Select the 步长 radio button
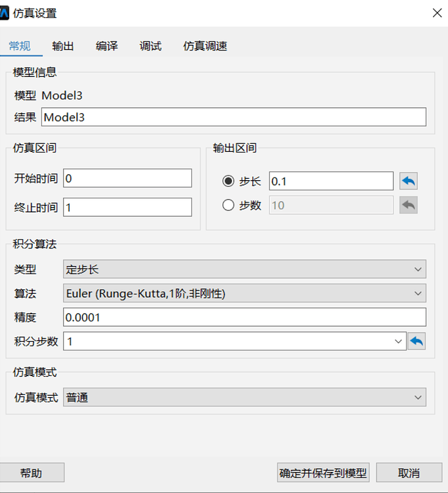 [228, 181]
